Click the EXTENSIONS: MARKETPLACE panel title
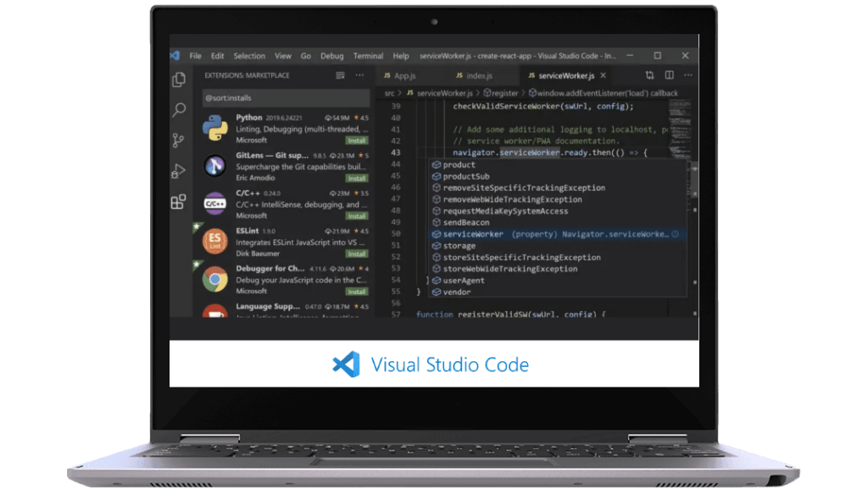Image resolution: width=868 pixels, height=501 pixels. coord(247,75)
